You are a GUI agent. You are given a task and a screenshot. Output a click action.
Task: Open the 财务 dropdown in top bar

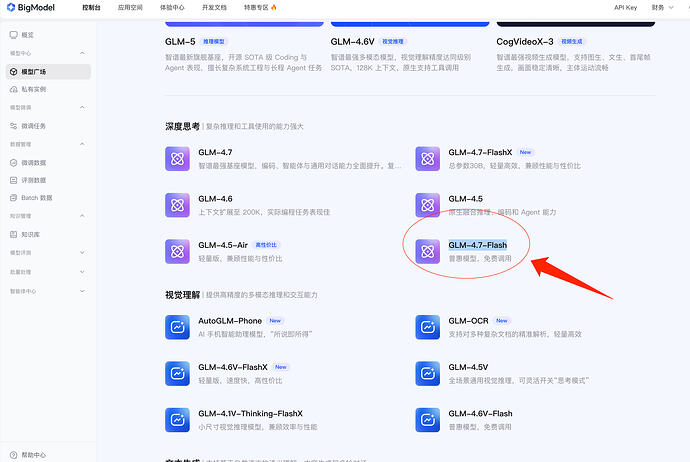point(662,7)
